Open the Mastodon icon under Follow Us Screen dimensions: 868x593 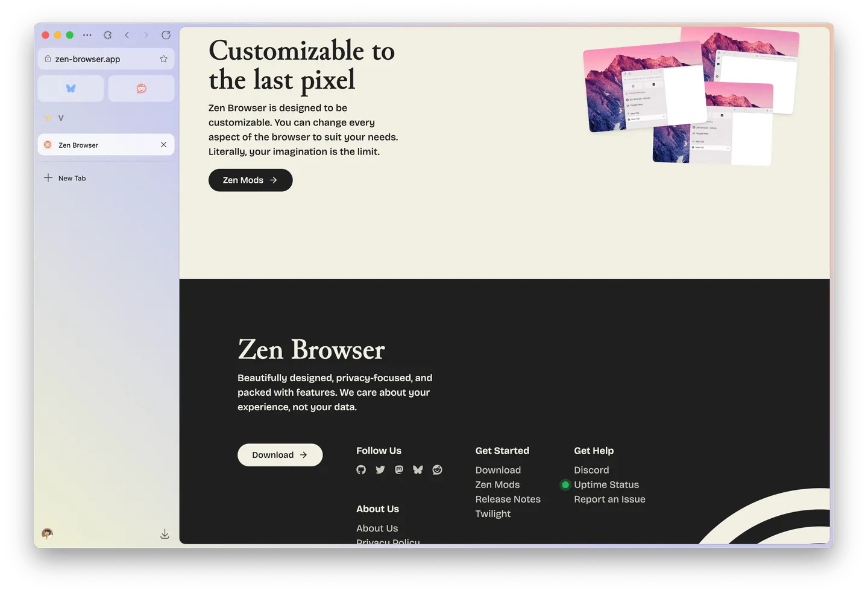tap(399, 470)
